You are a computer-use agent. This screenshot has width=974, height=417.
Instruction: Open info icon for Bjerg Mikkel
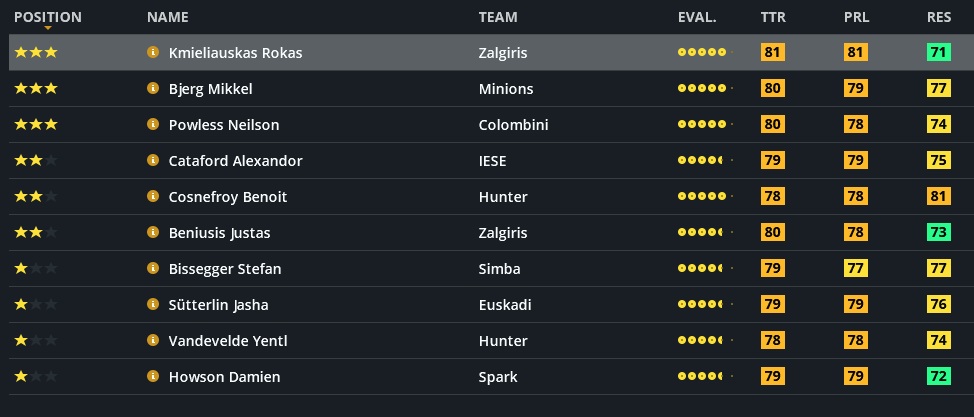[153, 89]
